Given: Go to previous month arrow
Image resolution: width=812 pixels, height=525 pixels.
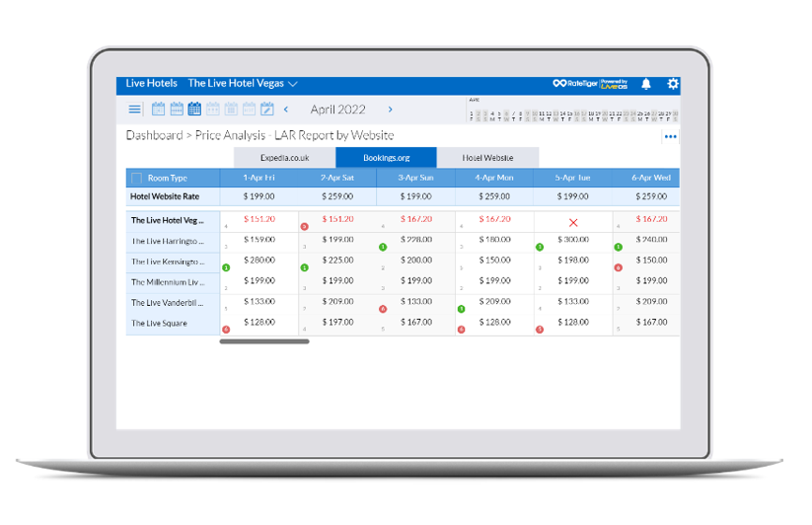Looking at the screenshot, I should (x=286, y=110).
